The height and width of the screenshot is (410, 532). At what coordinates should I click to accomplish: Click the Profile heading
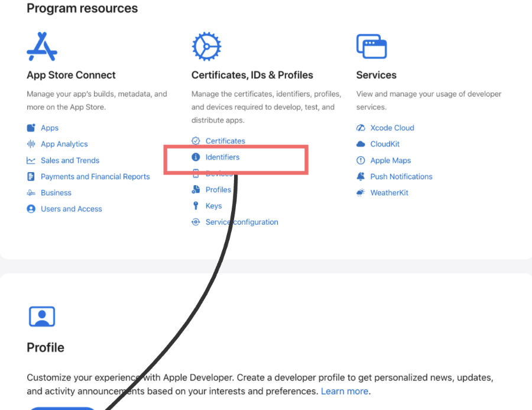coord(46,347)
